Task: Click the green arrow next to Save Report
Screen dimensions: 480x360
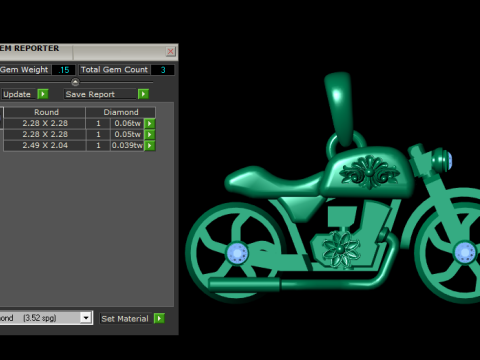Action: (143, 94)
